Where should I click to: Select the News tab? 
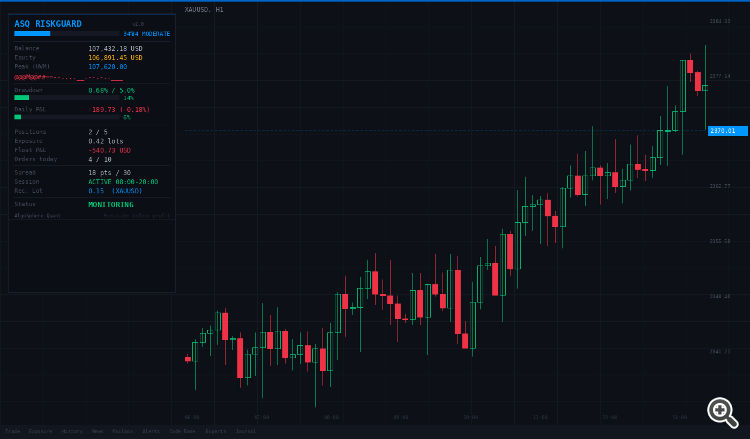pyautogui.click(x=97, y=431)
